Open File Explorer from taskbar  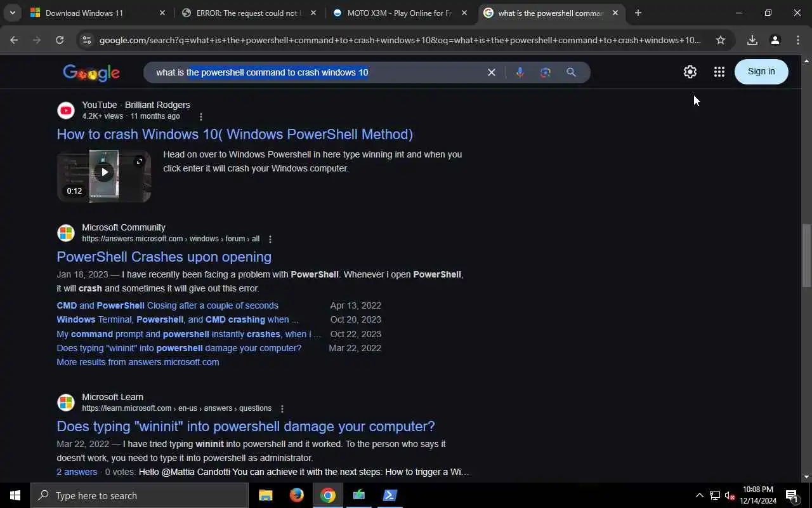pos(266,495)
